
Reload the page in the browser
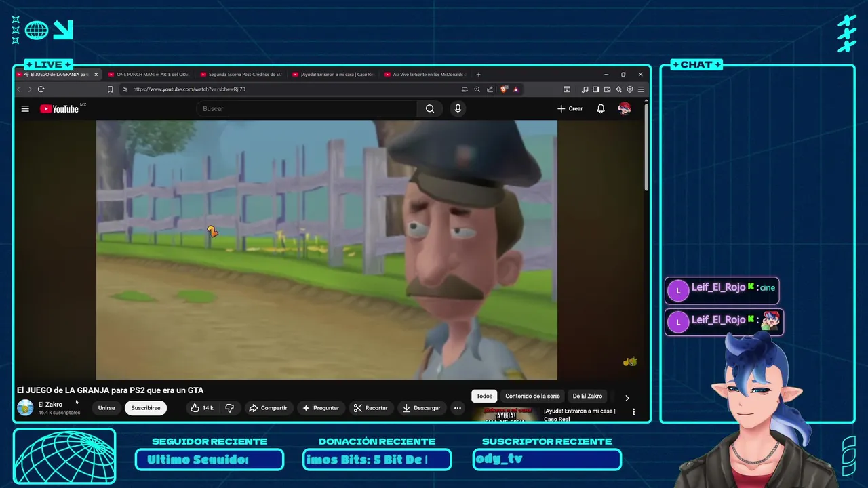pyautogui.click(x=41, y=89)
